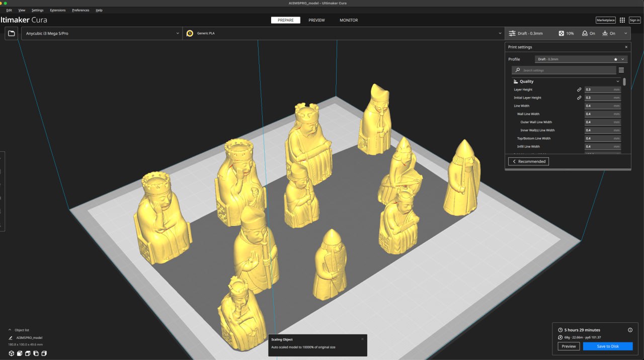This screenshot has height=360, width=644.
Task: Open the Extensions menu
Action: click(x=57, y=10)
